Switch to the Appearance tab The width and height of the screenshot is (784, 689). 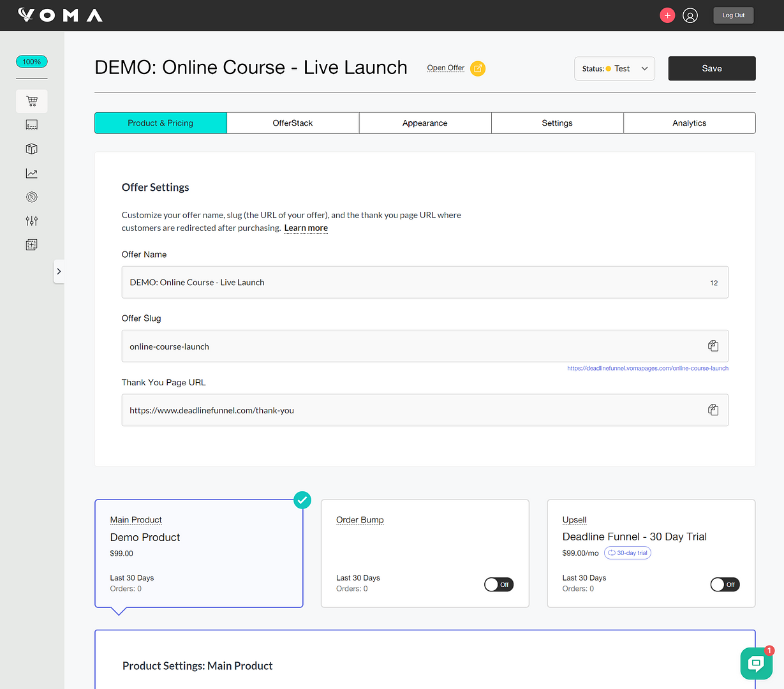pyautogui.click(x=425, y=123)
